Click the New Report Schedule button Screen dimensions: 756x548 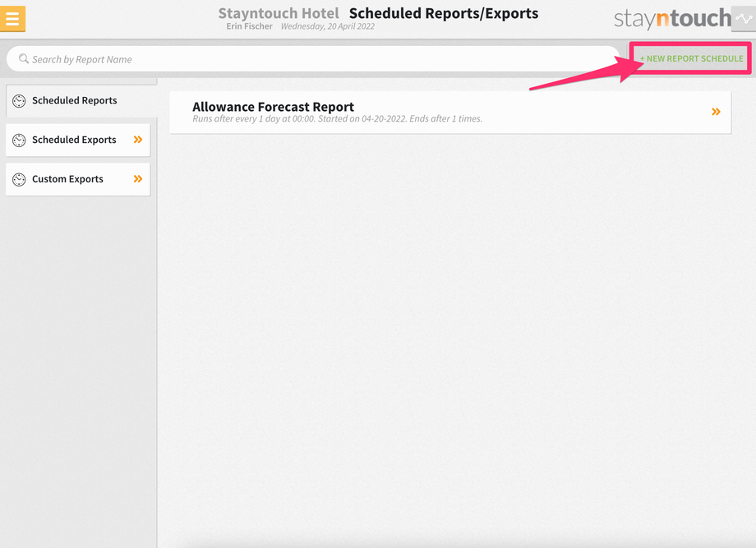(x=691, y=58)
